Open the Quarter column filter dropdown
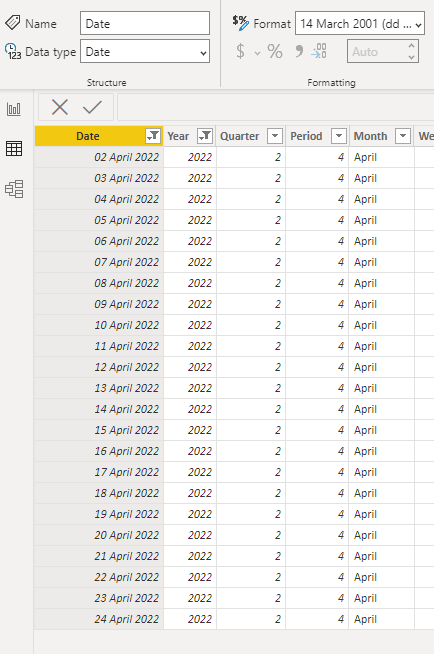434x654 pixels. tap(275, 136)
